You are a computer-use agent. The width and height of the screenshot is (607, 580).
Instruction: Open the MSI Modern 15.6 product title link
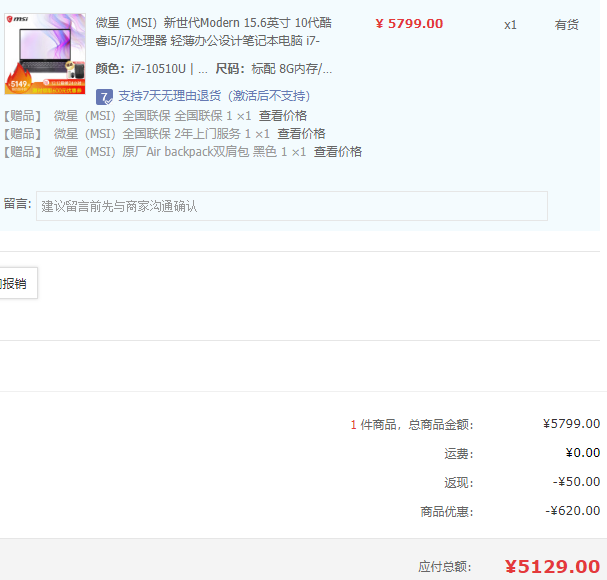(213, 32)
